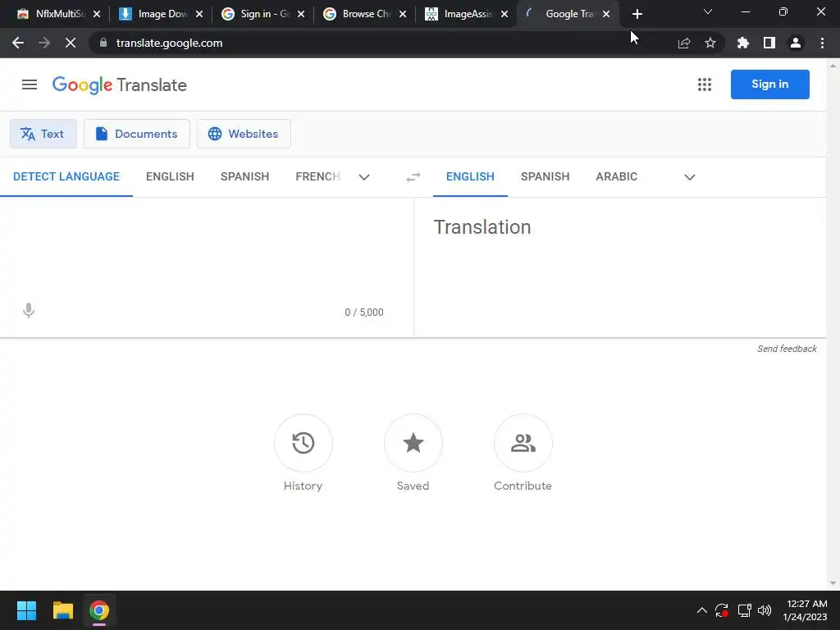Select English as source language
This screenshot has height=630, width=840.
(x=170, y=177)
